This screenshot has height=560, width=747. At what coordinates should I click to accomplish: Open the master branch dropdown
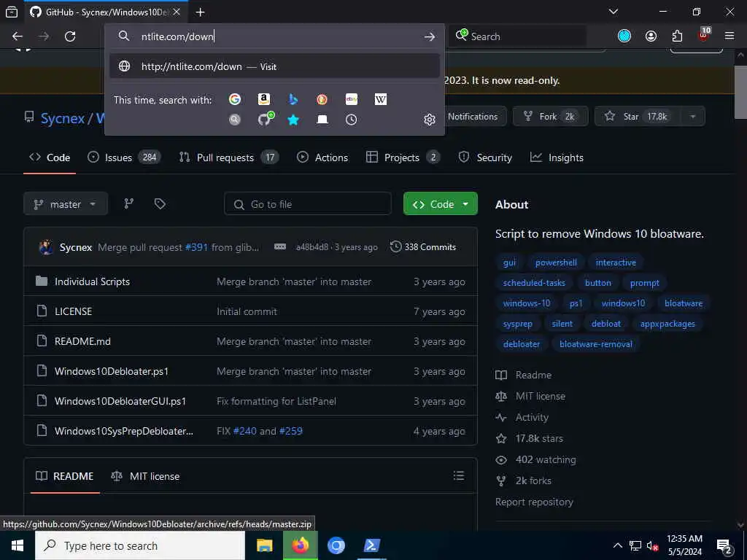65,204
